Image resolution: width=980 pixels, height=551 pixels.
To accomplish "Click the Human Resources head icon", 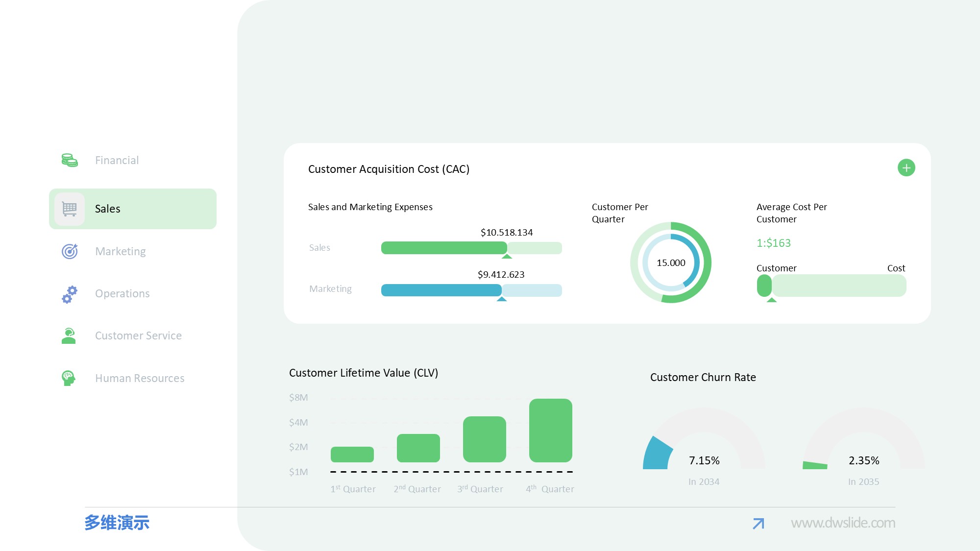I will pos(69,378).
